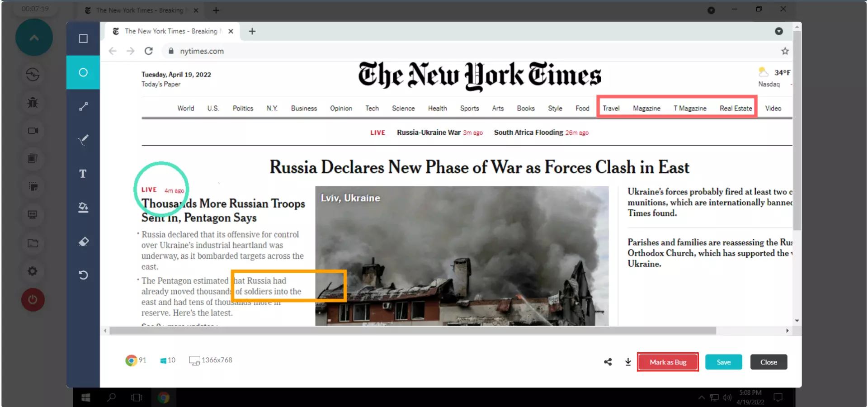Click the red power end session button
Viewport: 868px width, 407px height.
click(33, 300)
